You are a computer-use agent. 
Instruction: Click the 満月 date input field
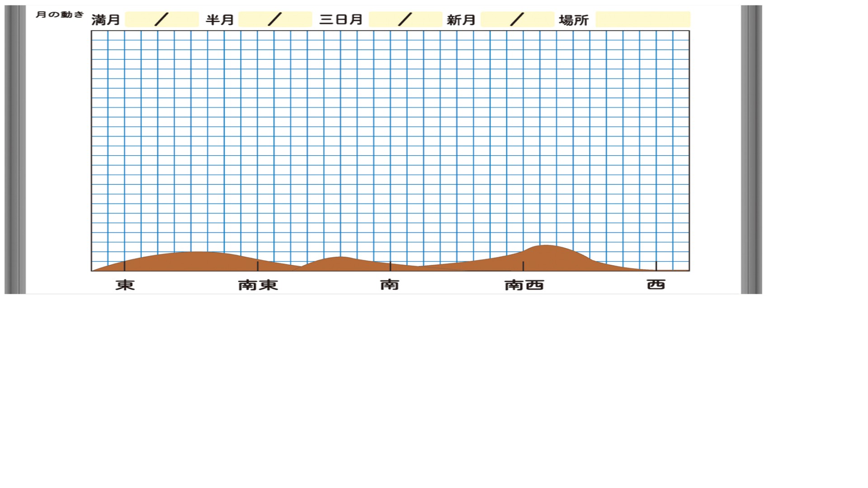[x=162, y=19]
